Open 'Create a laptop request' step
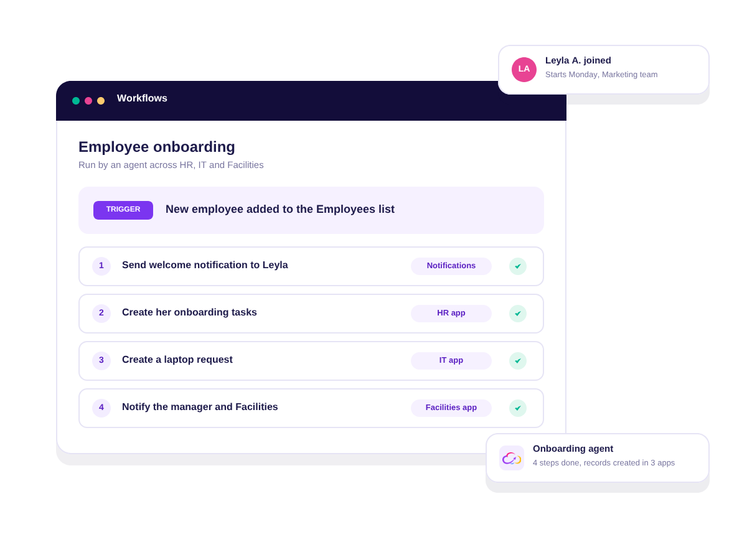747x560 pixels. tap(311, 361)
